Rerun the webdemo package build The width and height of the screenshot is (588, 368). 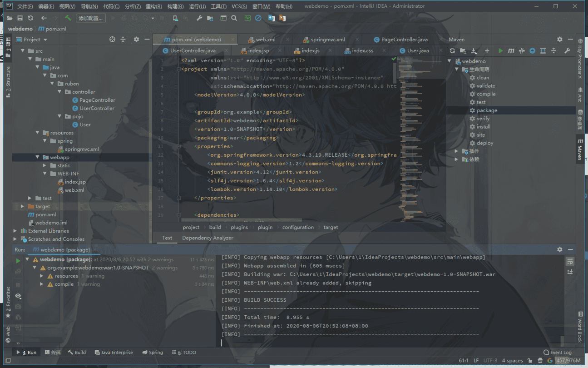pos(18,261)
